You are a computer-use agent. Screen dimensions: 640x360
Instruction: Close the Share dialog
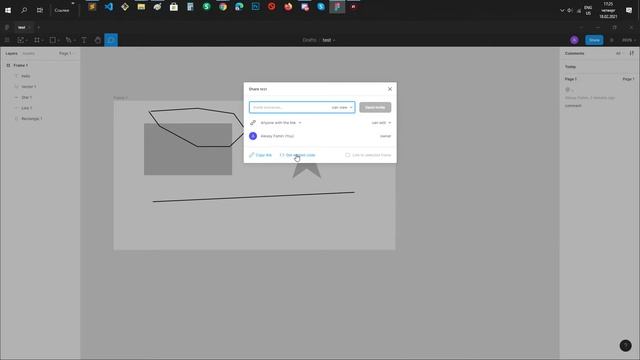click(390, 89)
